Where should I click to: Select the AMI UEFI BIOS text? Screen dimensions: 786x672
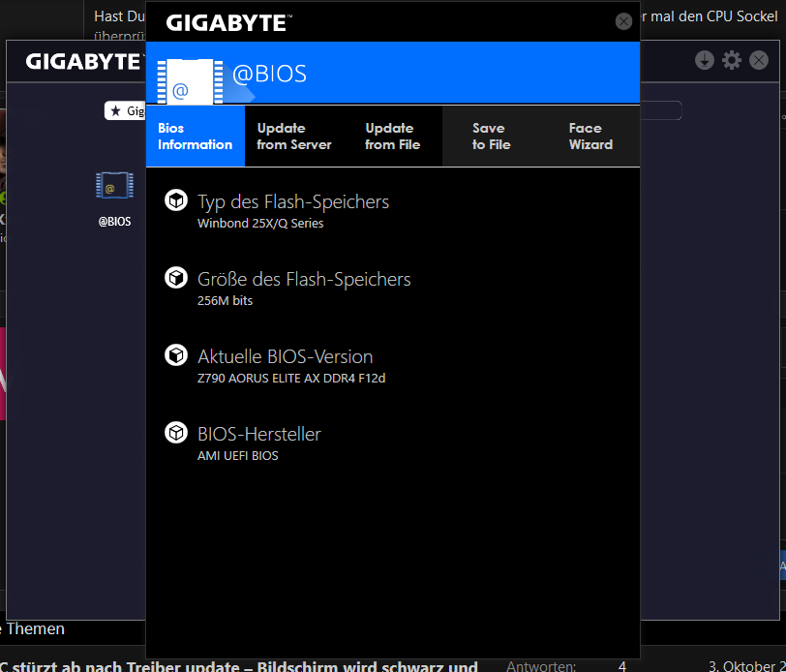(x=237, y=455)
